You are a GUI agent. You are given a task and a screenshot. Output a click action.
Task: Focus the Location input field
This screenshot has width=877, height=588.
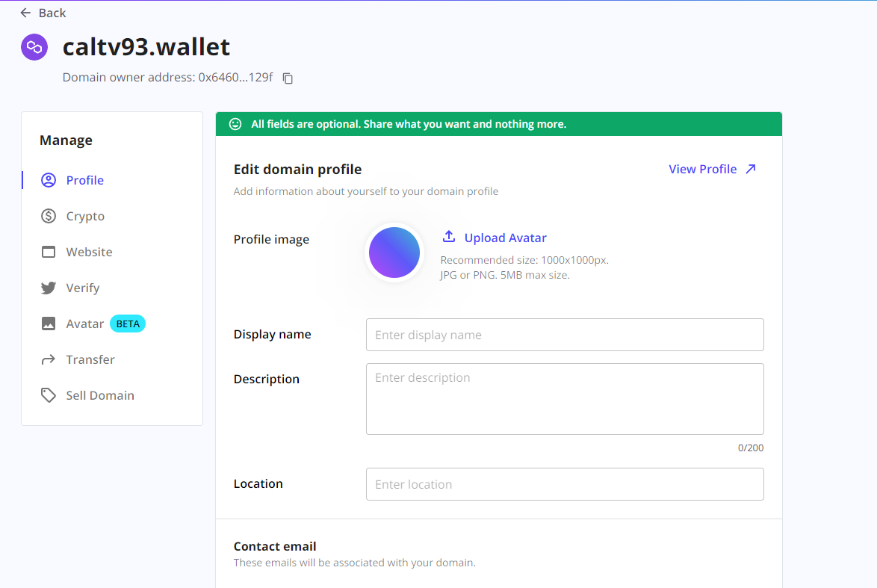pyautogui.click(x=565, y=484)
